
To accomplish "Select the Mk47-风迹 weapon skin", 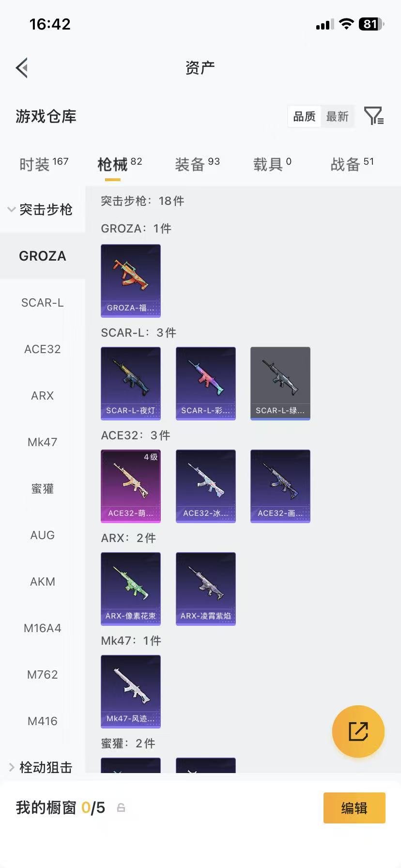I will (131, 692).
